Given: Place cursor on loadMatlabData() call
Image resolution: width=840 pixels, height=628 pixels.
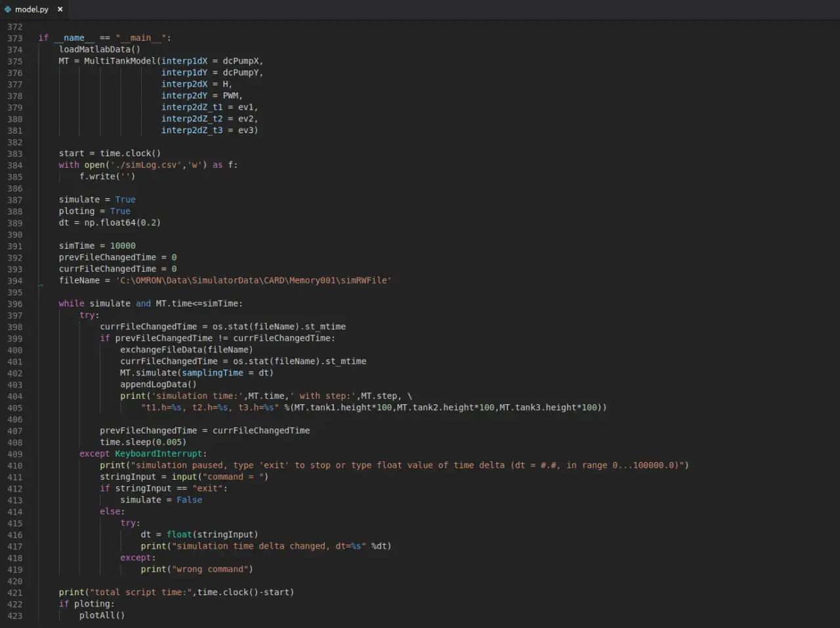Looking at the screenshot, I should pos(100,49).
